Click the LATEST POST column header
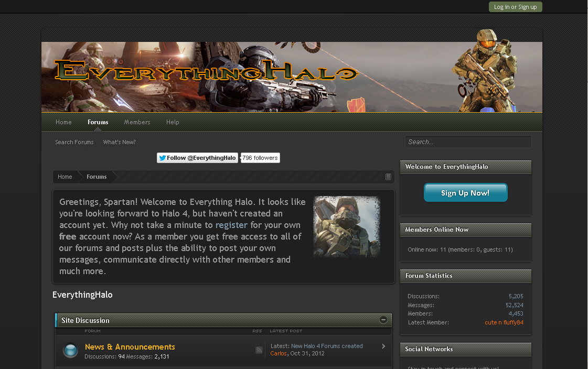 (x=286, y=331)
